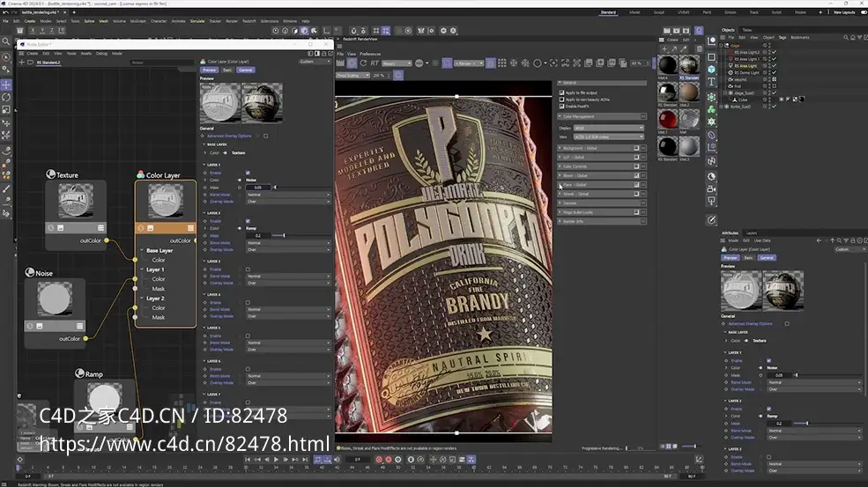Viewport: 868px width, 487px height.
Task: Open Preferences menu in Redshift RenderView
Action: pyautogui.click(x=370, y=54)
